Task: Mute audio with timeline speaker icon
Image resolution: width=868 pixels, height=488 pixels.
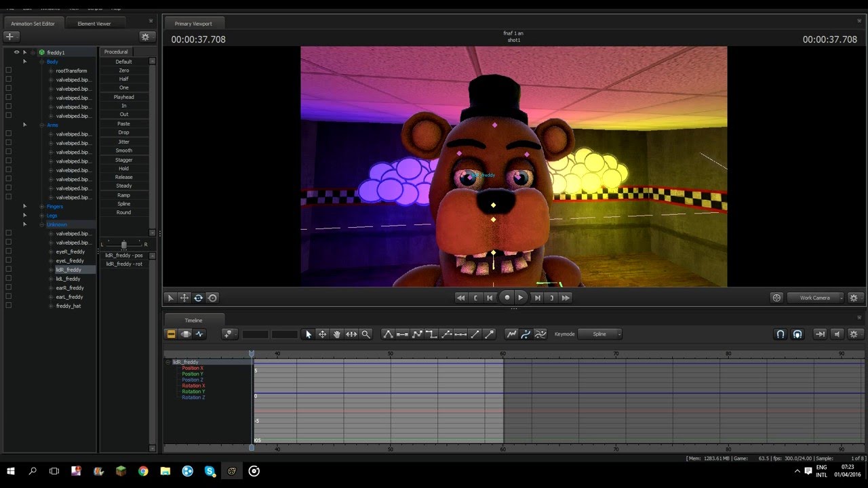Action: click(837, 334)
